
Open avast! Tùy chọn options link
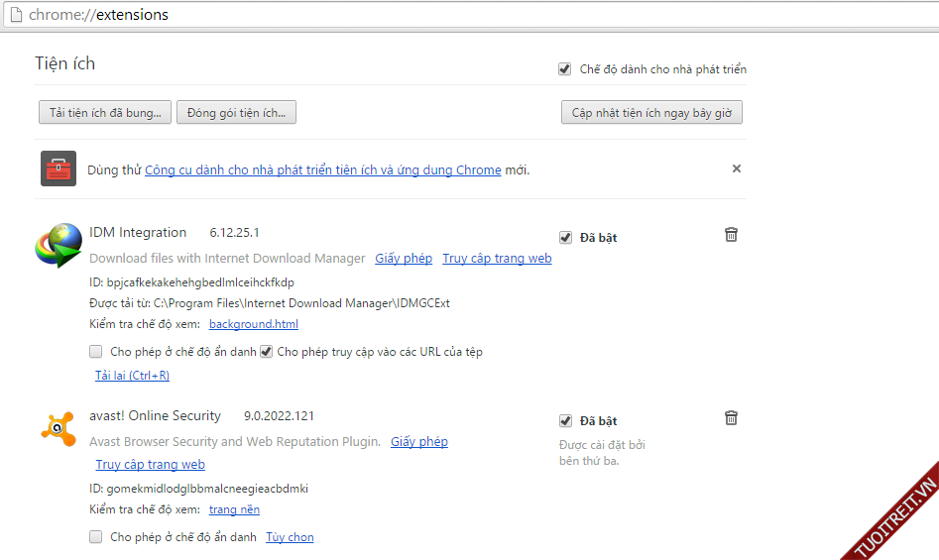point(290,537)
